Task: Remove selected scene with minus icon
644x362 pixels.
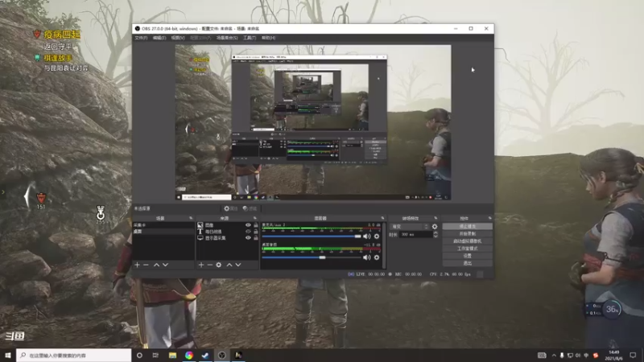Action: point(146,265)
